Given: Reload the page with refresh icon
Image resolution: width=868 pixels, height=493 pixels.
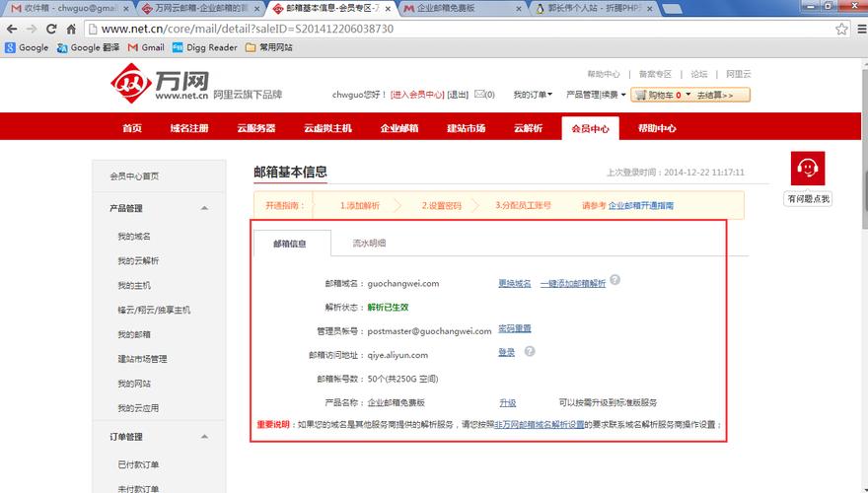Looking at the screenshot, I should tap(51, 29).
